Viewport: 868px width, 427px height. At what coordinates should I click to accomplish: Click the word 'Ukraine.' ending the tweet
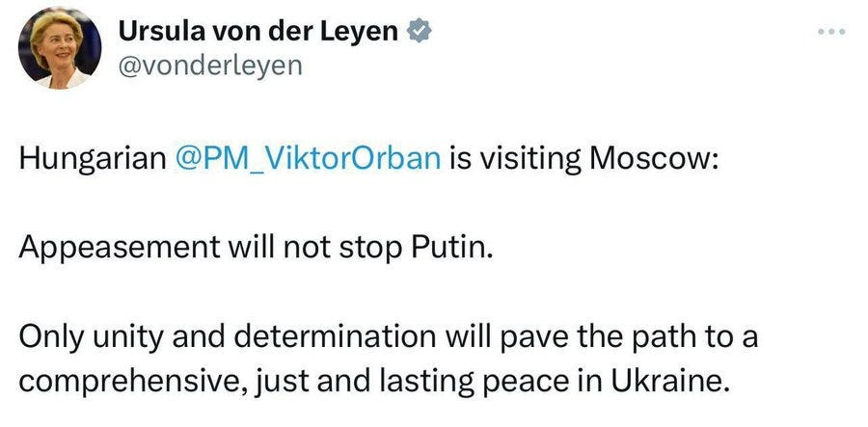(x=668, y=381)
